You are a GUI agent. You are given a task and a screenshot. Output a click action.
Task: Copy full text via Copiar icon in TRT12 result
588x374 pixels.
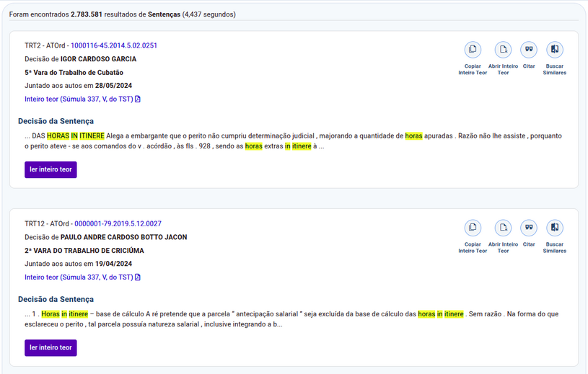473,228
